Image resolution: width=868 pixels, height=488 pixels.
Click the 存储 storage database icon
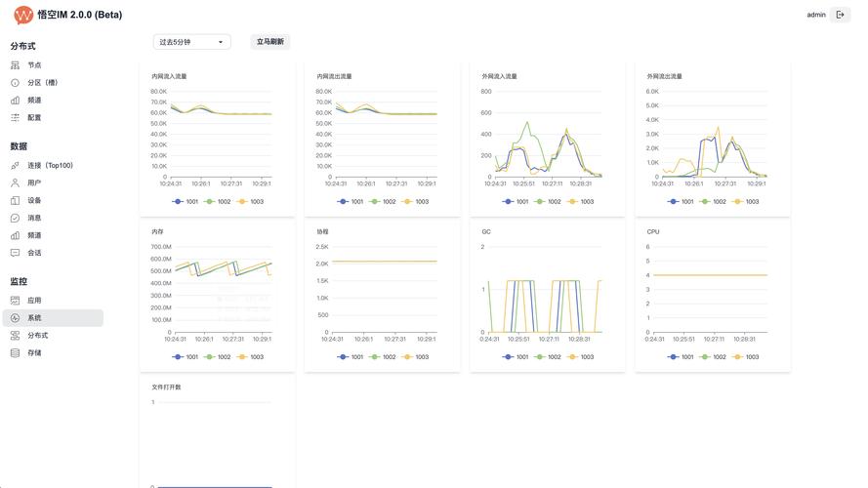pyautogui.click(x=15, y=353)
